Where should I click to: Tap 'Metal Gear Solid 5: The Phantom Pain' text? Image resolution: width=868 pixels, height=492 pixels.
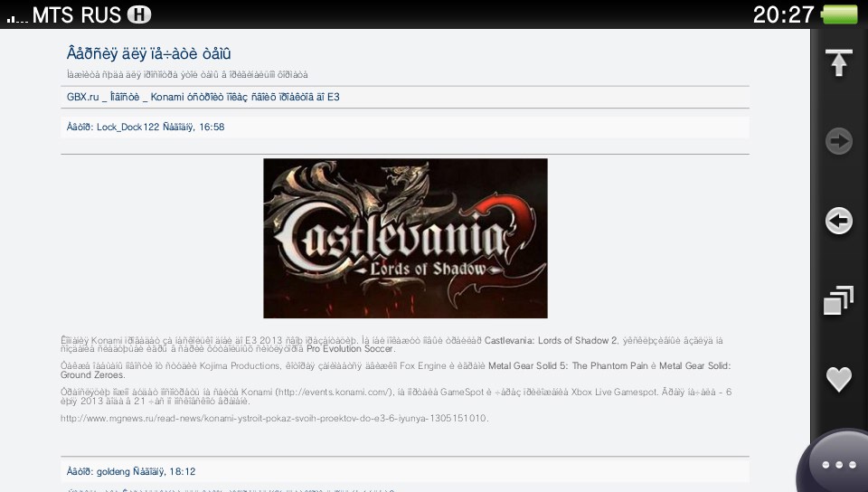click(568, 365)
